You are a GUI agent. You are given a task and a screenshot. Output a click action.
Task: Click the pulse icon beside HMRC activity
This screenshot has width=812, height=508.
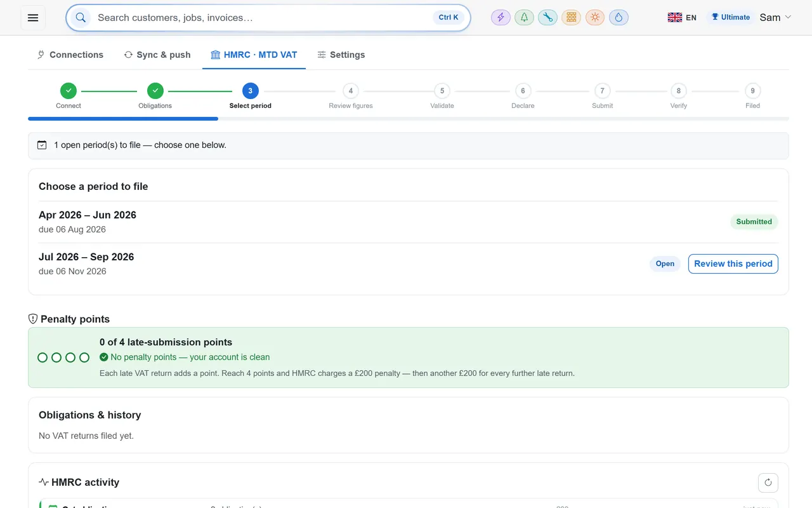click(44, 482)
